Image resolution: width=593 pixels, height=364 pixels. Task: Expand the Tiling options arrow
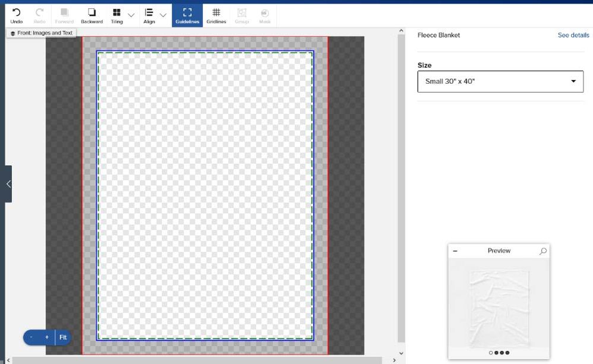[x=131, y=15]
